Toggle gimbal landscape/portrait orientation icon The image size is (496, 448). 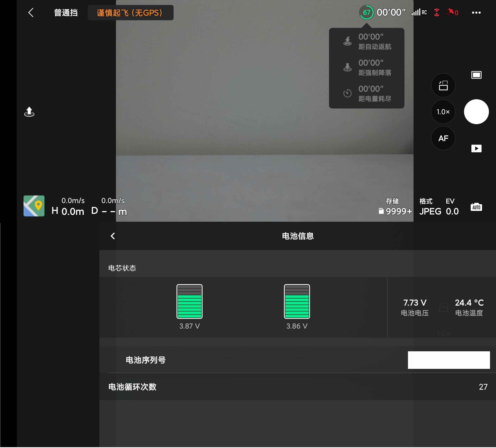443,85
